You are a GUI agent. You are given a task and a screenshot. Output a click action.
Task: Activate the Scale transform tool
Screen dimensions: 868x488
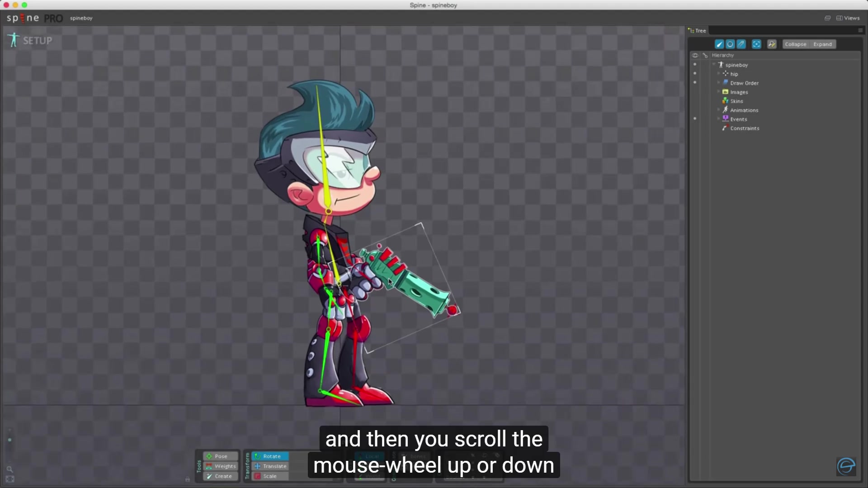[270, 476]
